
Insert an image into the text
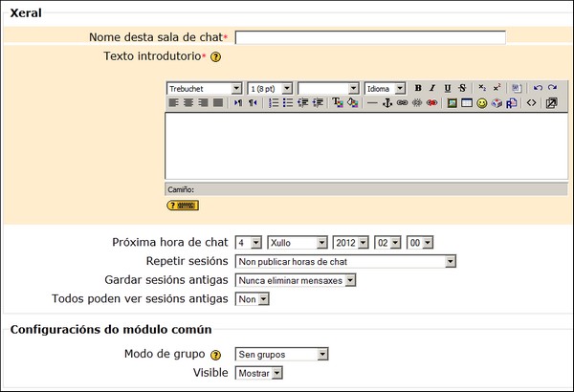[453, 103]
